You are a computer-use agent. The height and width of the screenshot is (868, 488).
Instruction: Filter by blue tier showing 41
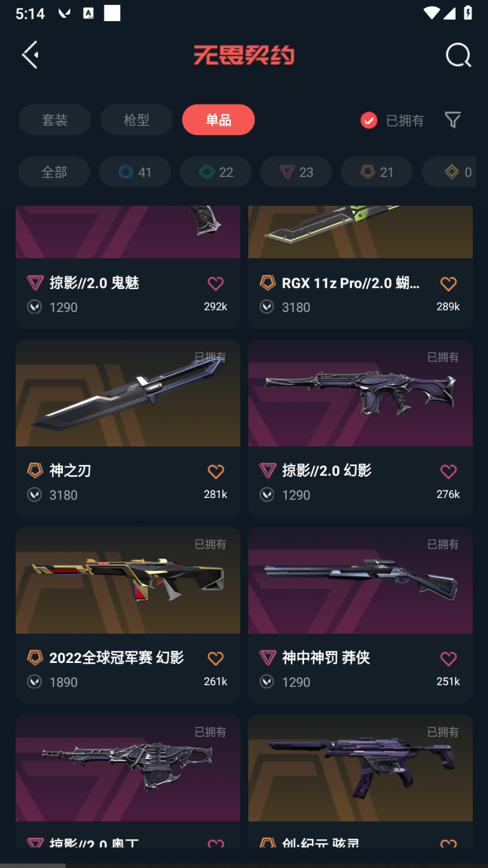pos(135,172)
